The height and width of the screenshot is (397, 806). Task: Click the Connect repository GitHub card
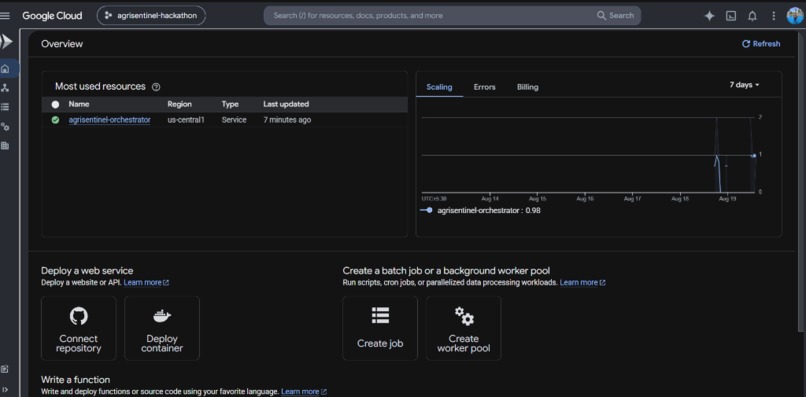click(x=79, y=328)
